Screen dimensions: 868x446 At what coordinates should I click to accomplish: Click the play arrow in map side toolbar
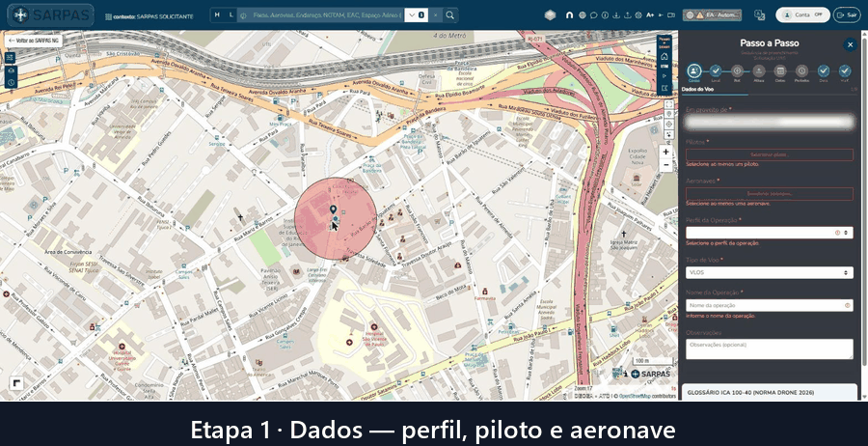tap(665, 76)
